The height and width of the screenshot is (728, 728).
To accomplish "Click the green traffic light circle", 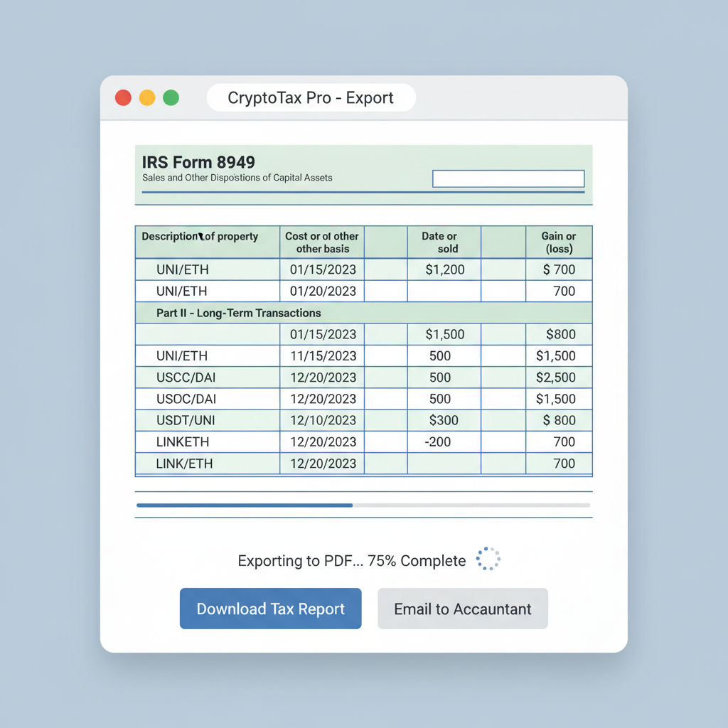I will 169,97.
